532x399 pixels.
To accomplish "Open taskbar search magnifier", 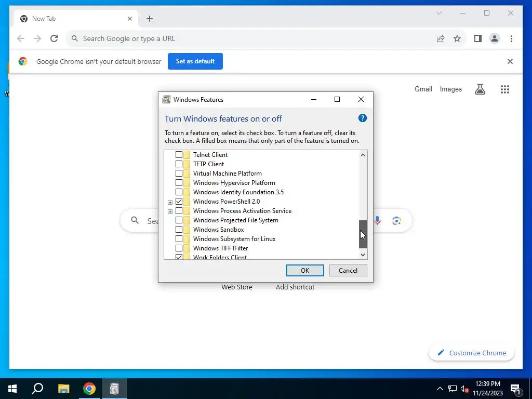I will pyautogui.click(x=37, y=389).
